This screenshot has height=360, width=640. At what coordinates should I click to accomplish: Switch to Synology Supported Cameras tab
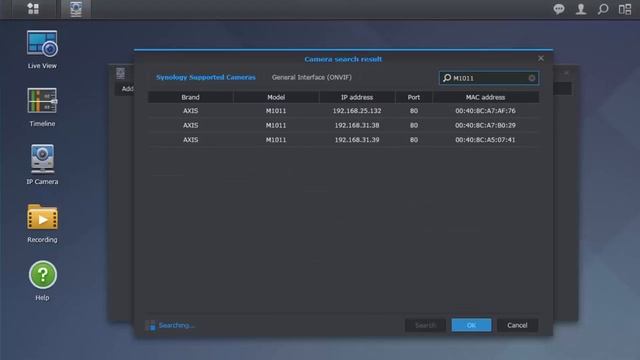pyautogui.click(x=206, y=77)
